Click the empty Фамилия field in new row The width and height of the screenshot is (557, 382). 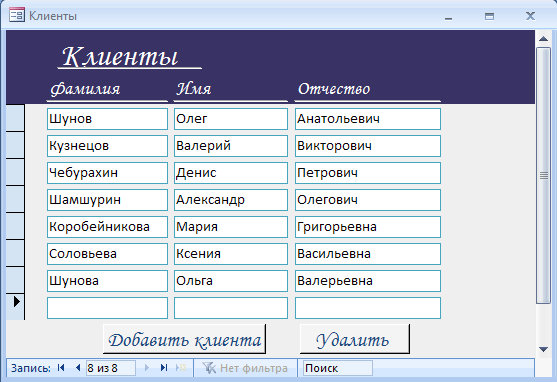point(107,308)
